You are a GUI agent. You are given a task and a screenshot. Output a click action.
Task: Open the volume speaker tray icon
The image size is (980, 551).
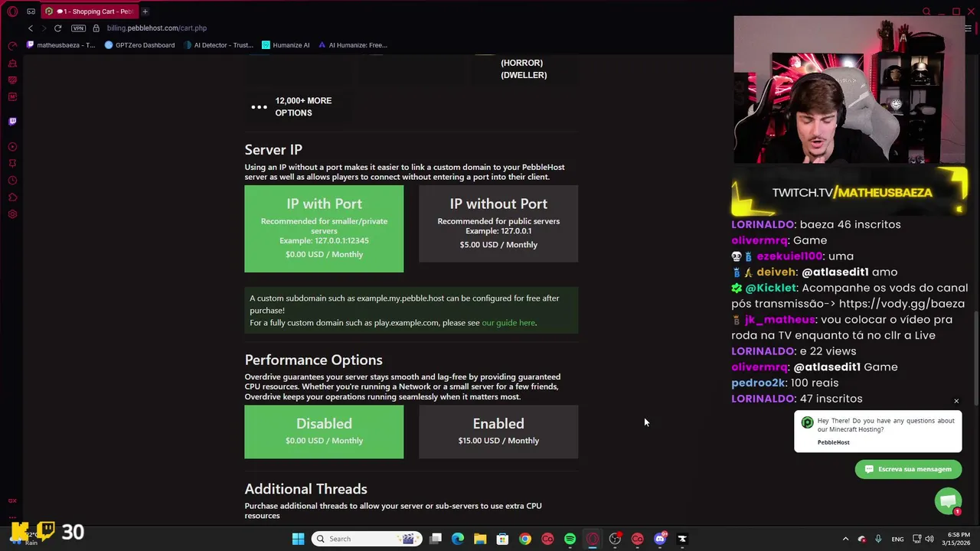coord(929,539)
